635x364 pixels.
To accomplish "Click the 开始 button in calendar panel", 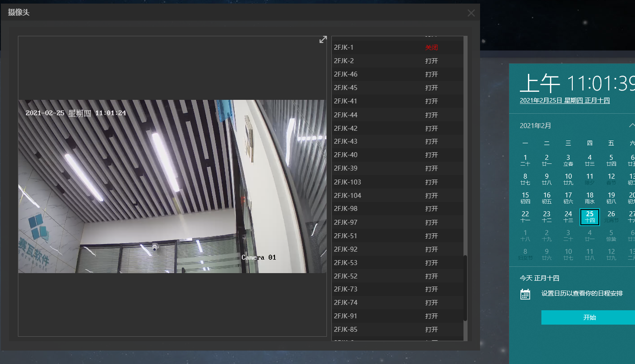I will coord(589,317).
